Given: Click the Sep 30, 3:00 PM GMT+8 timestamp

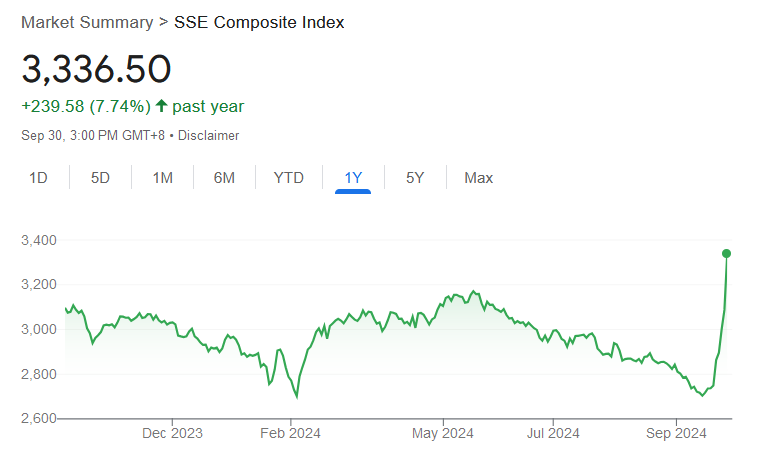Looking at the screenshot, I should (93, 135).
